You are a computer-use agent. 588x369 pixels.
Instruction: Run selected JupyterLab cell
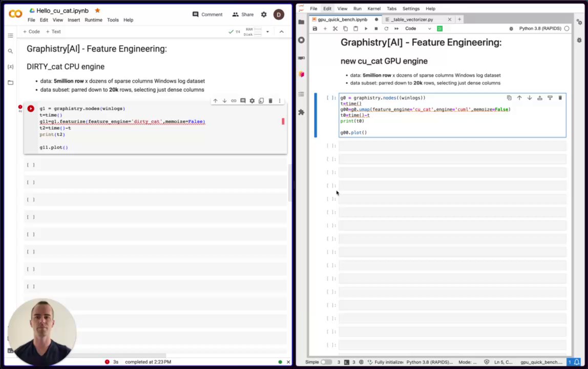(x=366, y=29)
